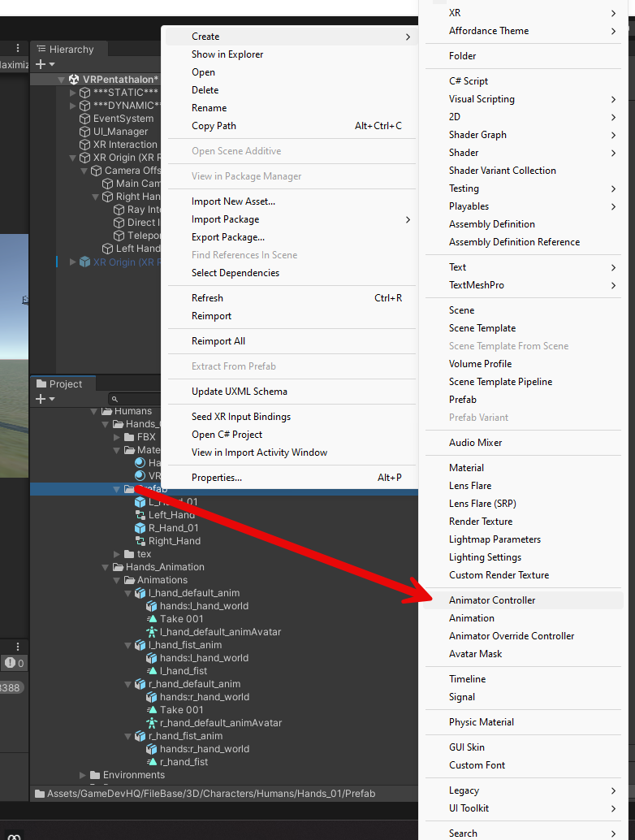Click the cube icon beside Left Hand
635x840 pixels.
coord(108,249)
